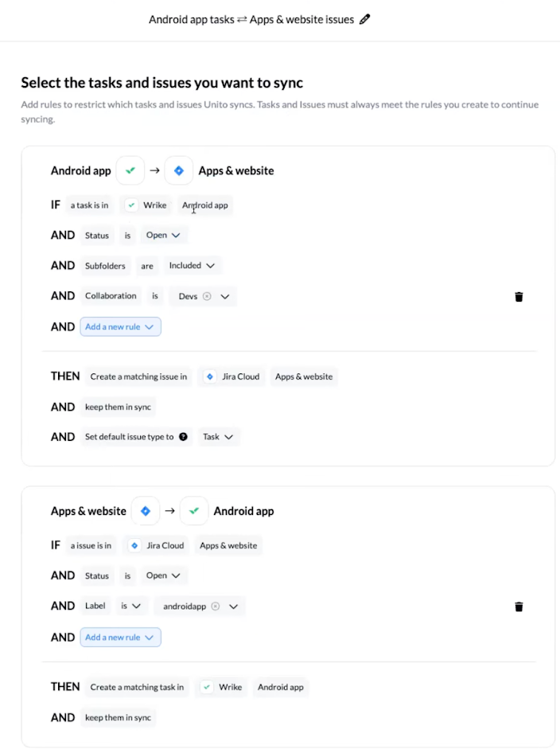Click the Wrike icon next to Android app header

(x=194, y=511)
